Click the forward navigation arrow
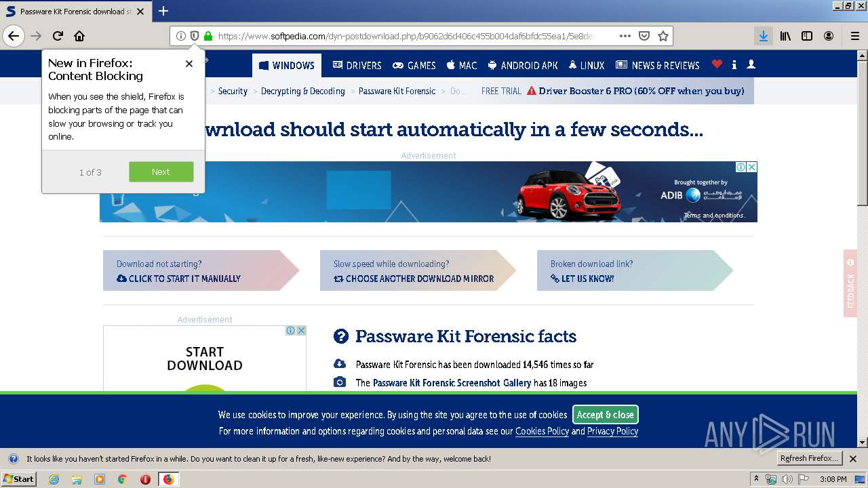This screenshot has height=488, width=868. pyautogui.click(x=36, y=36)
